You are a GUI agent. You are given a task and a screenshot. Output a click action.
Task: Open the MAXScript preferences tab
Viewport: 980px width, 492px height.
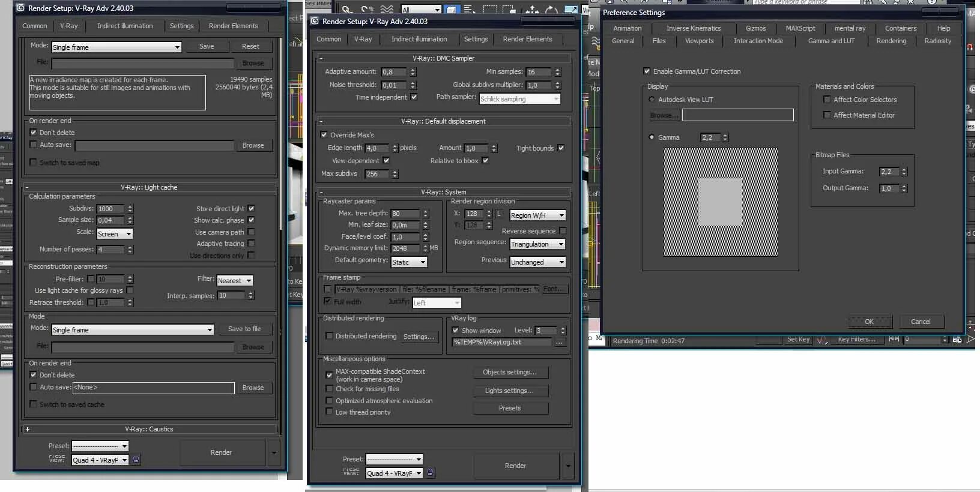(x=800, y=28)
